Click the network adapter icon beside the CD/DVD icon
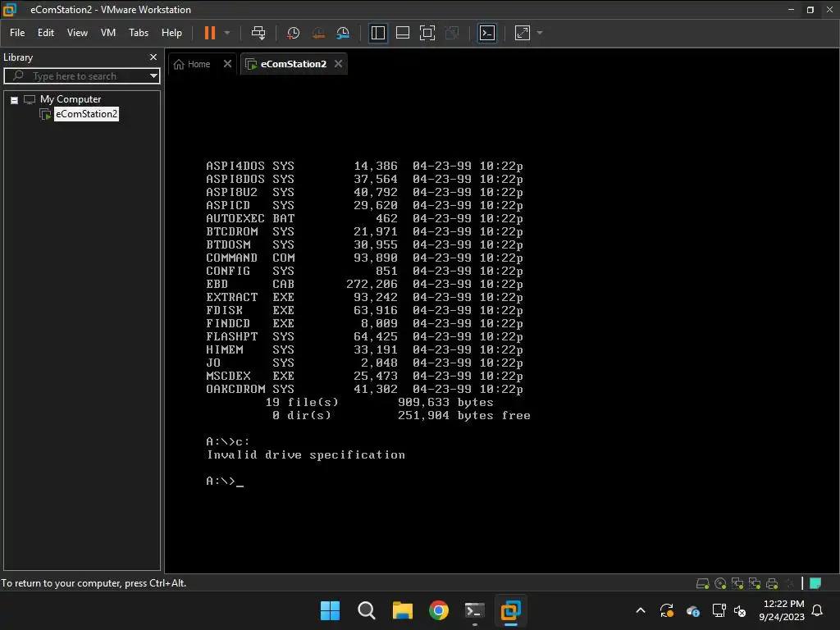 [737, 583]
